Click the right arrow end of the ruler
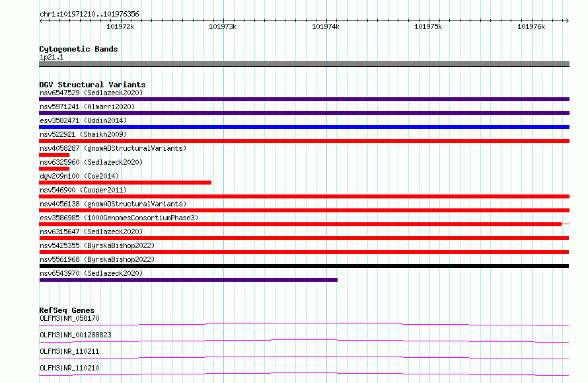The height and width of the screenshot is (383, 588). click(x=567, y=21)
